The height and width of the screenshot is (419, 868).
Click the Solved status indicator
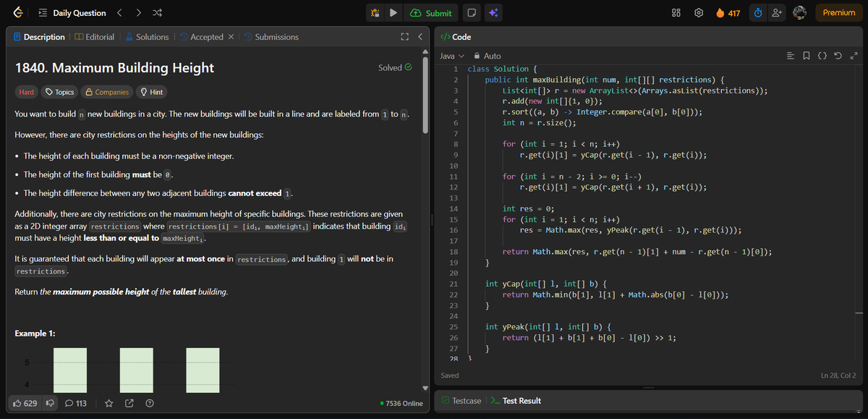click(x=395, y=67)
